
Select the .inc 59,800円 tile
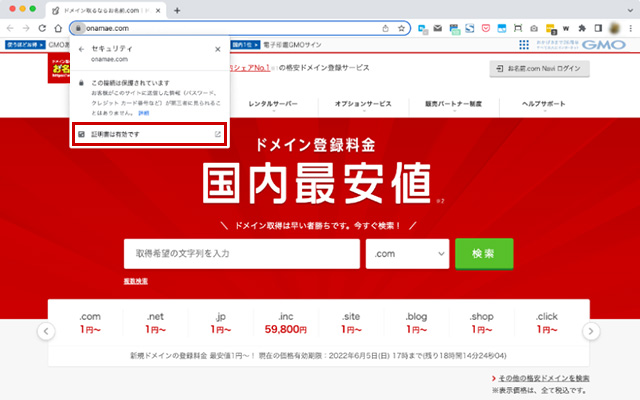tap(286, 322)
